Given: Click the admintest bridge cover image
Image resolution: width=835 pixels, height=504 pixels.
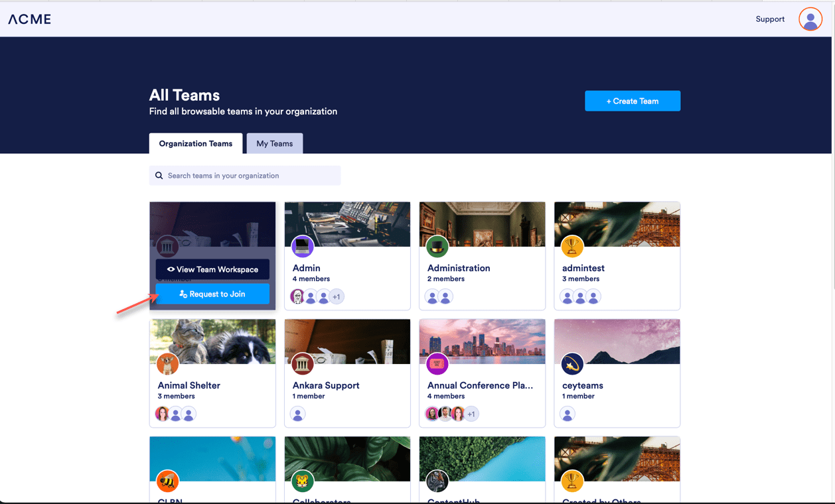Looking at the screenshot, I should pyautogui.click(x=617, y=224).
